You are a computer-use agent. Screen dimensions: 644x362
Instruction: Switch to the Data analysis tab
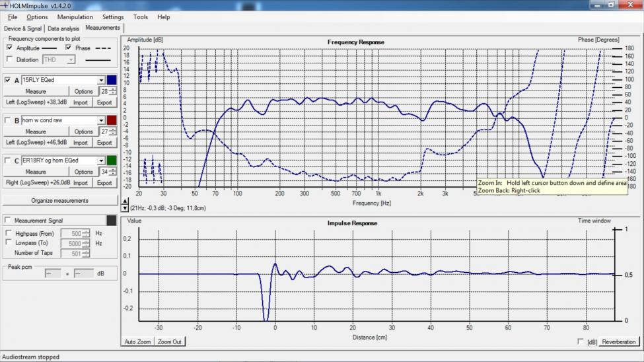[63, 28]
